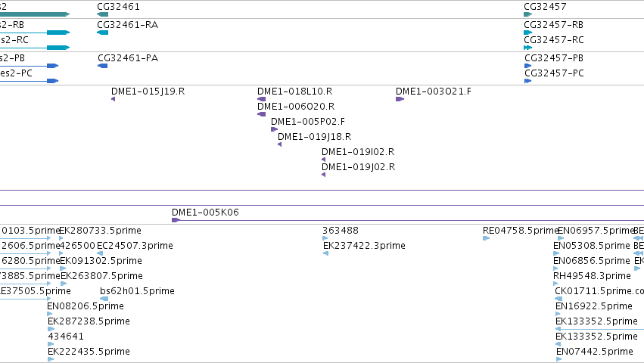
Task: Select the DME1-006O20.R purple glyph
Action: (262, 114)
